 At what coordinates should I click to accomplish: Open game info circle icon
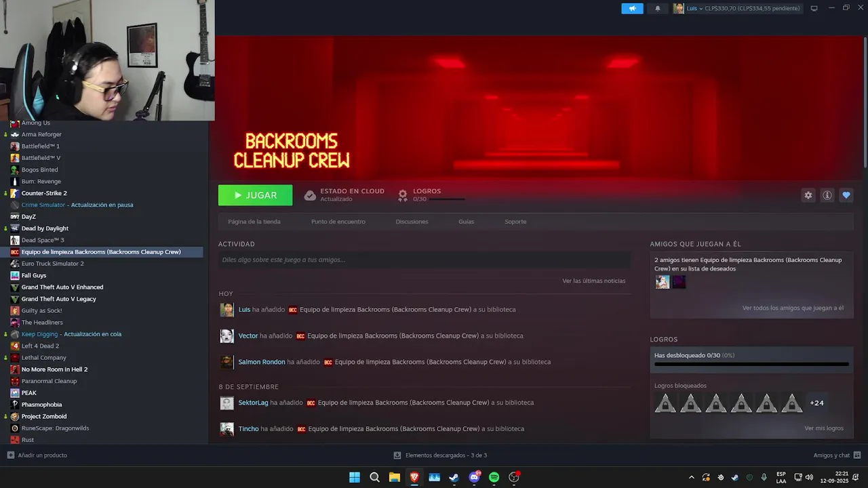[x=827, y=195]
